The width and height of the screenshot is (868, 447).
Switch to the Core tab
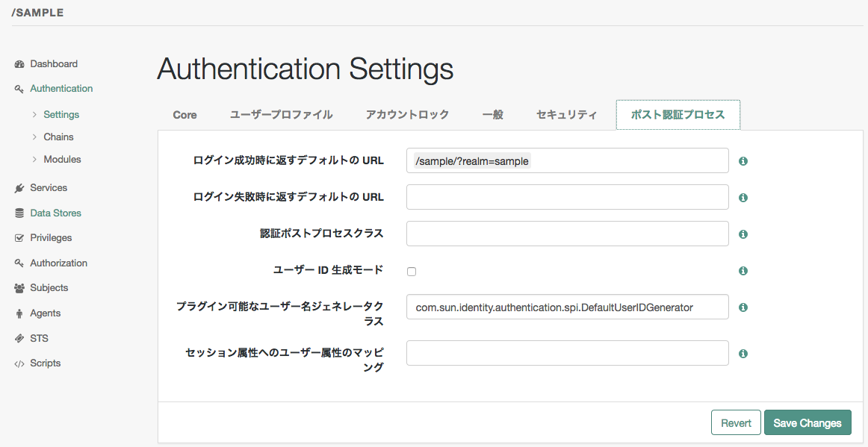[x=185, y=115]
